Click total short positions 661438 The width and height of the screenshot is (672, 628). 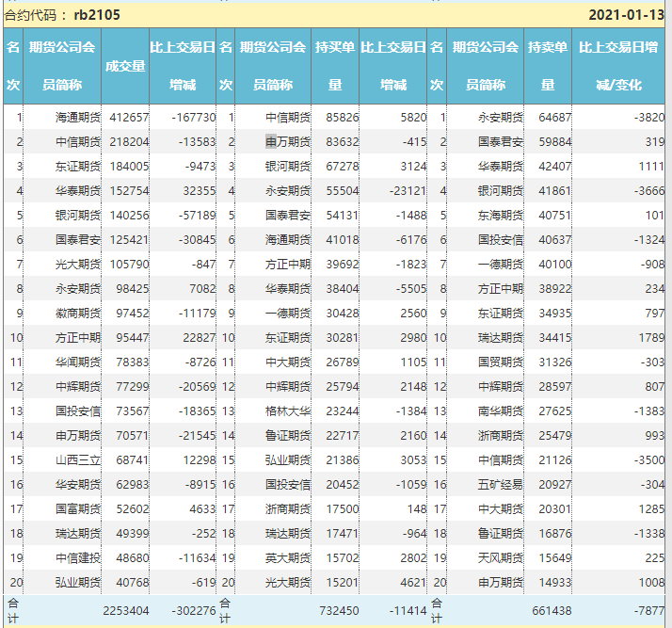tap(552, 610)
